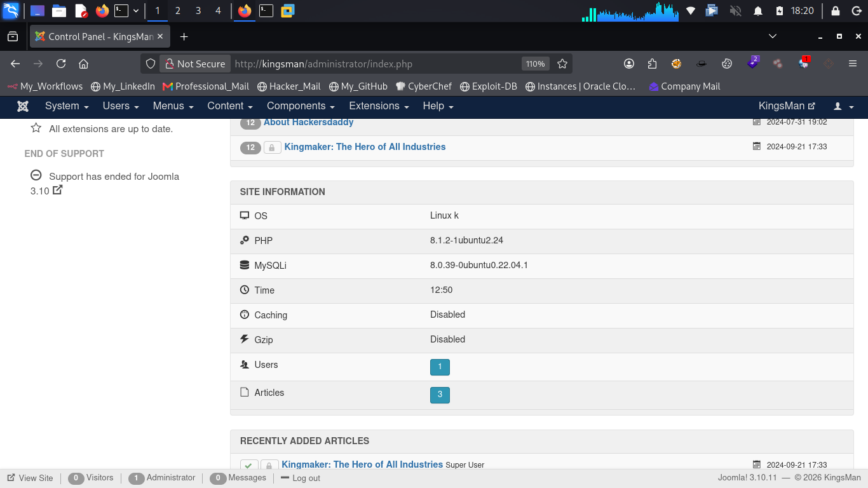Click the 18:20 clock in top panel
The height and width of the screenshot is (488, 868).
803,11
